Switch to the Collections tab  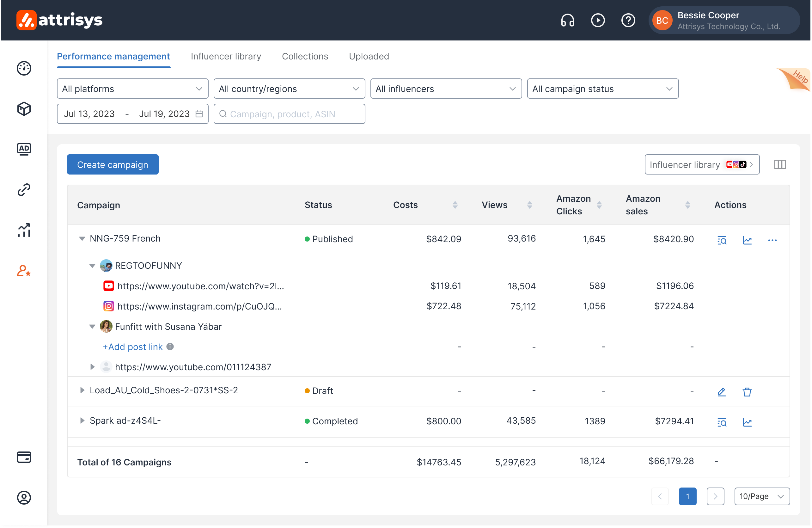[305, 56]
